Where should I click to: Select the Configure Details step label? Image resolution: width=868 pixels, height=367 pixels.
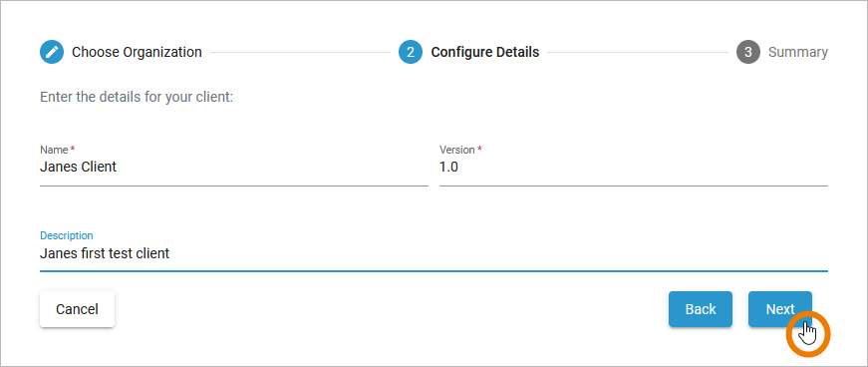pyautogui.click(x=485, y=52)
